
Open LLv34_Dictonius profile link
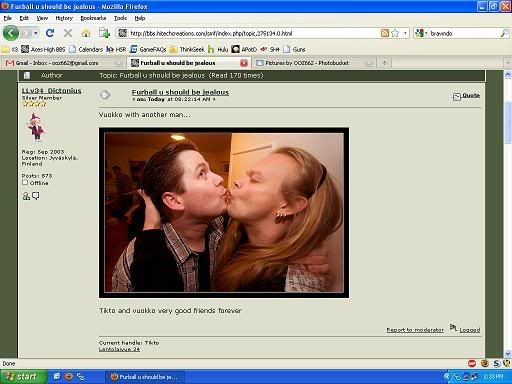52,90
